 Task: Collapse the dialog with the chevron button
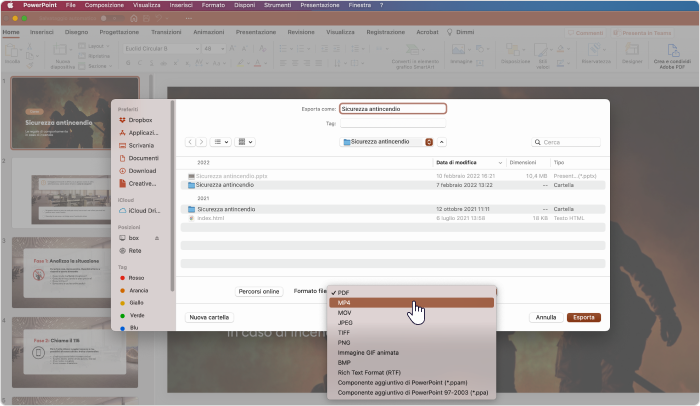(442, 142)
